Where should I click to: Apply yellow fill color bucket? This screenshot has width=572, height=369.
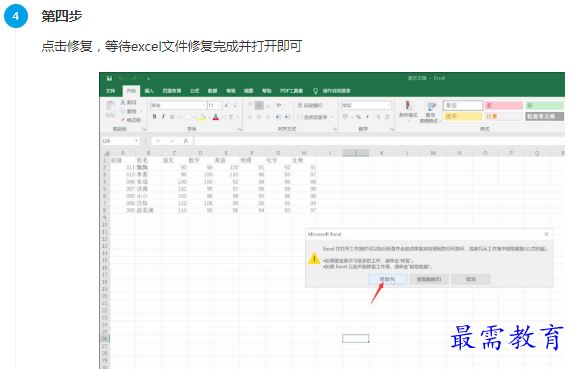(x=202, y=117)
